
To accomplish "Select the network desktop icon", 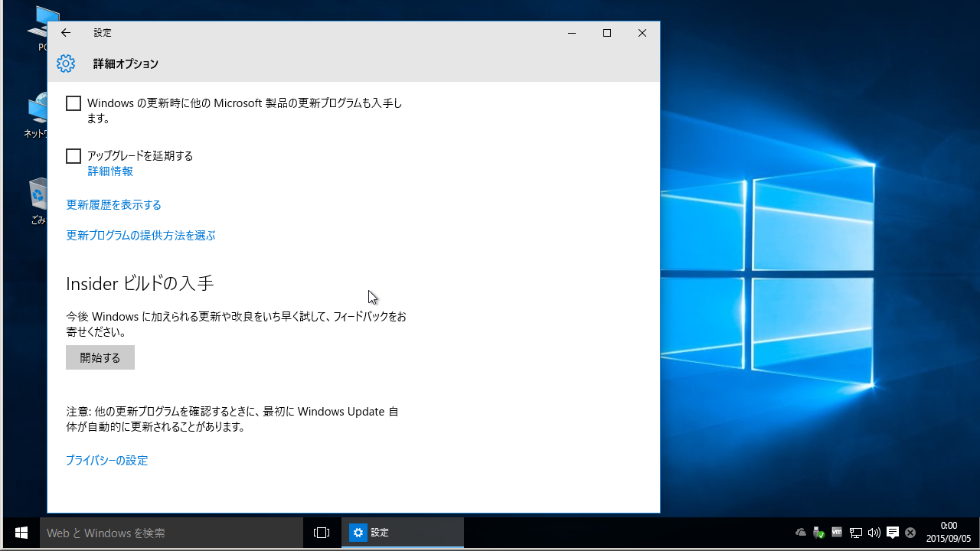I will [x=35, y=116].
